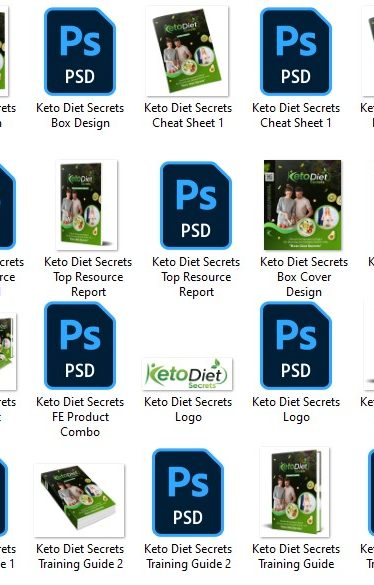The width and height of the screenshot is (374, 585).
Task: Select the Cheat Sheet 1 PSD file icon
Action: click(296, 51)
